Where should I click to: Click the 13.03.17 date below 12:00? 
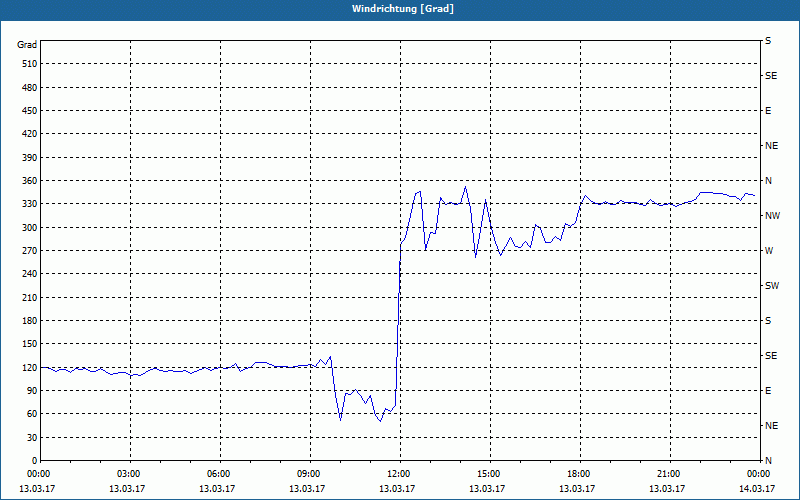[x=396, y=489]
